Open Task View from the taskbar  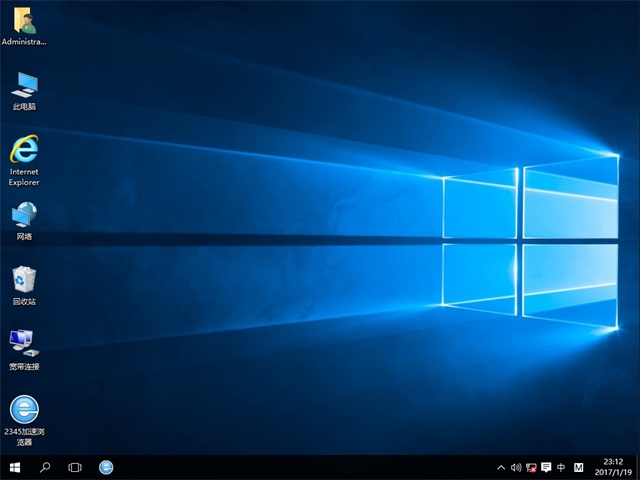pos(75,467)
